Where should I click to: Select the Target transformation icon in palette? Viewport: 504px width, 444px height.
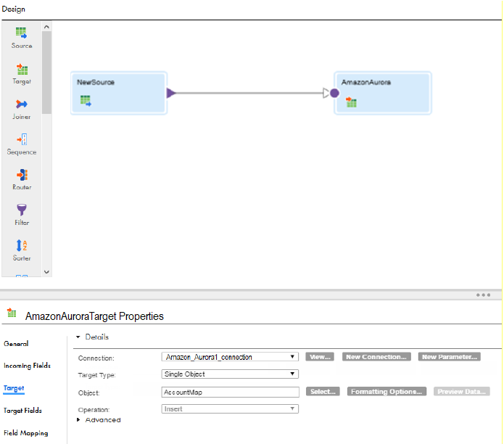[22, 69]
